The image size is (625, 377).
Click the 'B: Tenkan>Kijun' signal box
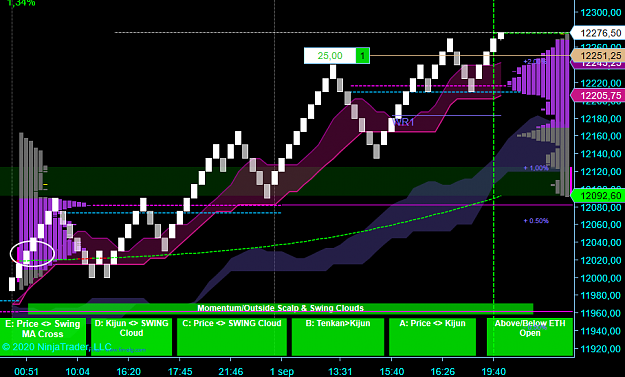338,337
